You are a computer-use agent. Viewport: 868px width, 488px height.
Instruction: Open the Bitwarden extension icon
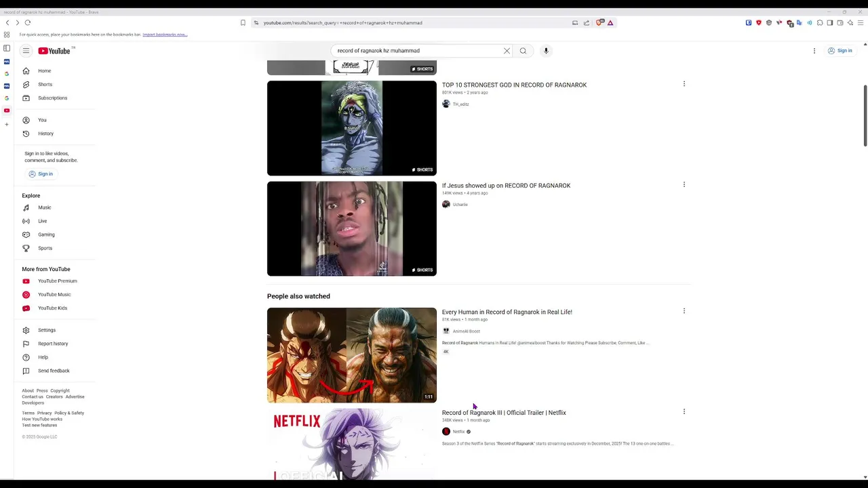tap(749, 22)
